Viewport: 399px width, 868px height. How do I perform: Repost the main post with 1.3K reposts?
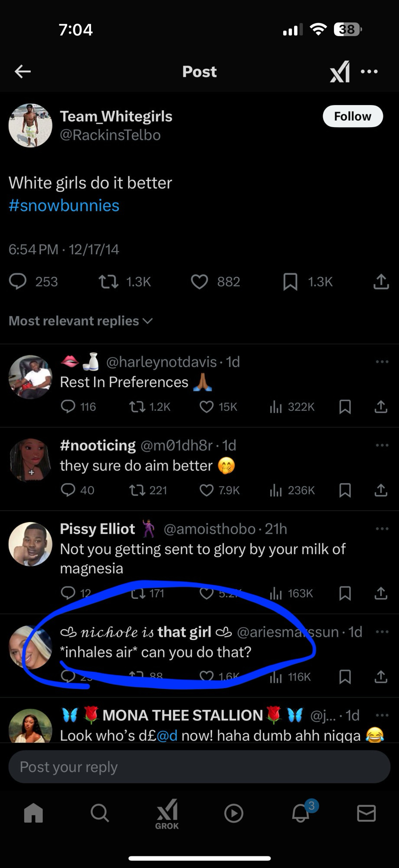click(x=108, y=282)
